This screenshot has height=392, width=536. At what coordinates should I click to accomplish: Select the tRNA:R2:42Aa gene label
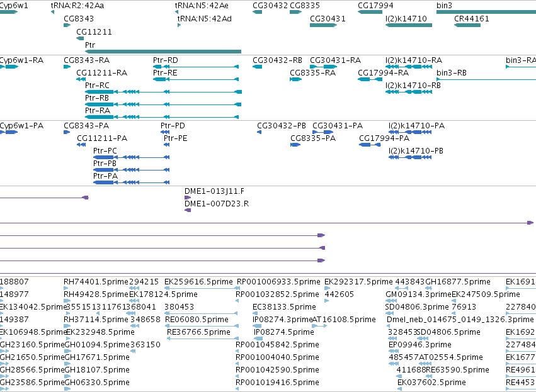(77, 6)
